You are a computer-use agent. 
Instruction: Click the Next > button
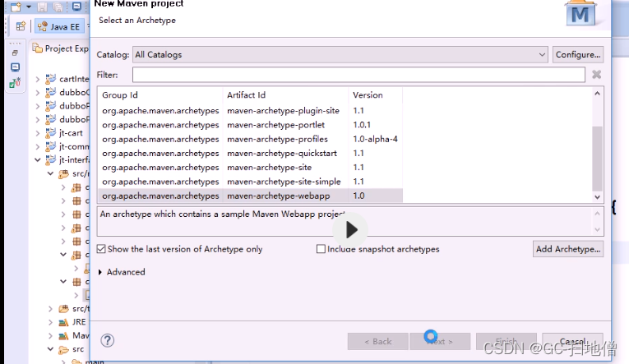[x=440, y=342]
